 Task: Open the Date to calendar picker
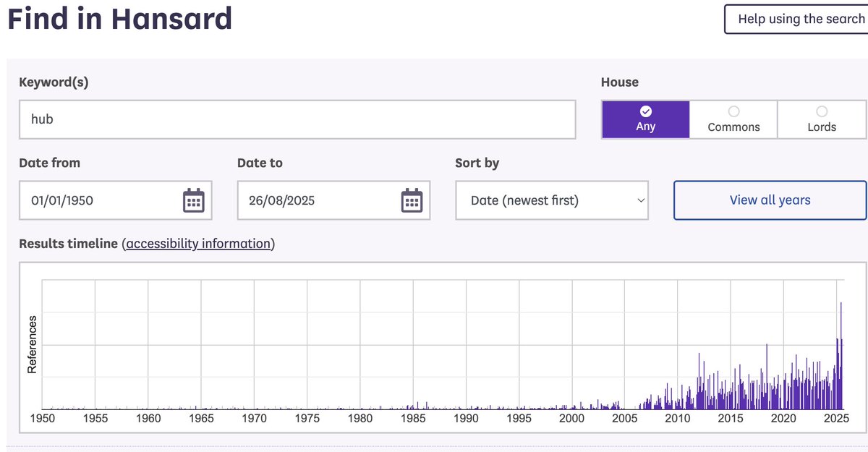[412, 200]
